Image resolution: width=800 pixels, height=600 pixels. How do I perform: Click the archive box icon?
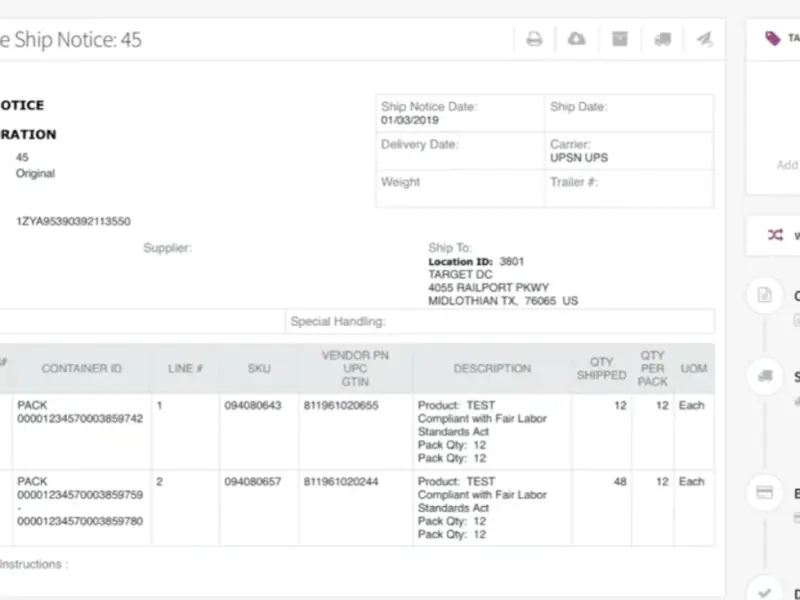point(620,40)
